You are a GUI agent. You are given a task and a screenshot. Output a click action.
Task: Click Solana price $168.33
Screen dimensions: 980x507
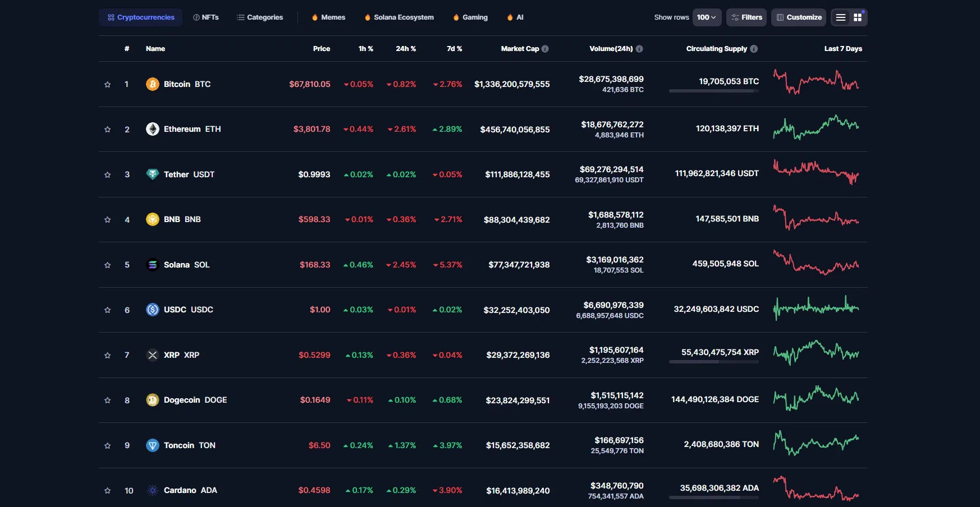point(315,265)
